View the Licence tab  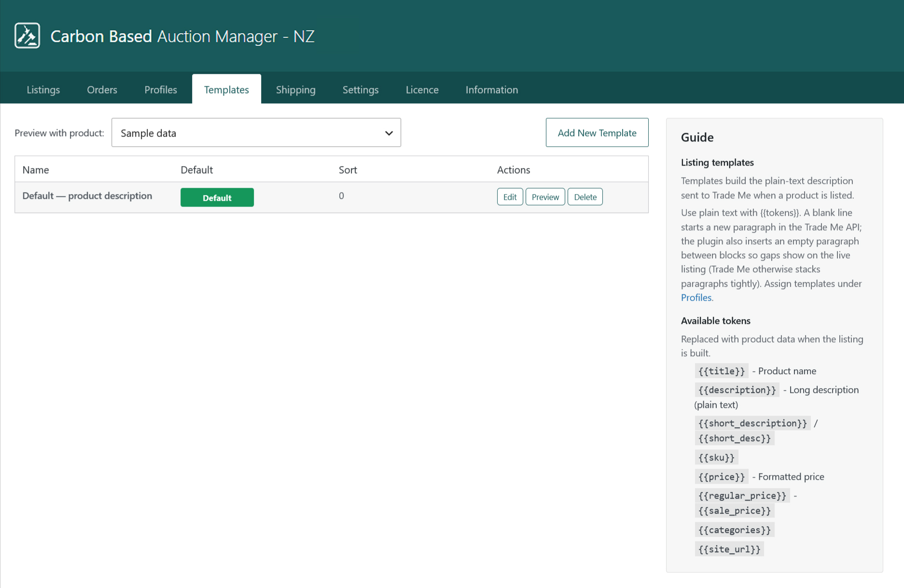(422, 90)
